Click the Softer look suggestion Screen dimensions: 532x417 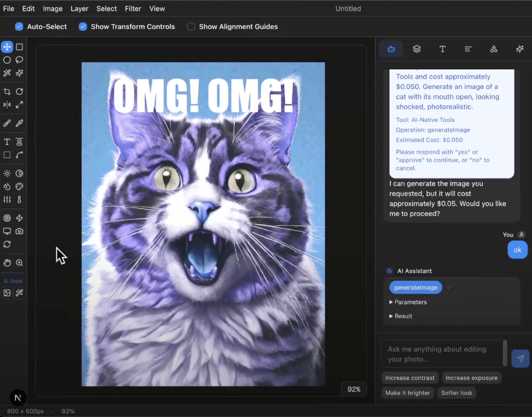456,393
